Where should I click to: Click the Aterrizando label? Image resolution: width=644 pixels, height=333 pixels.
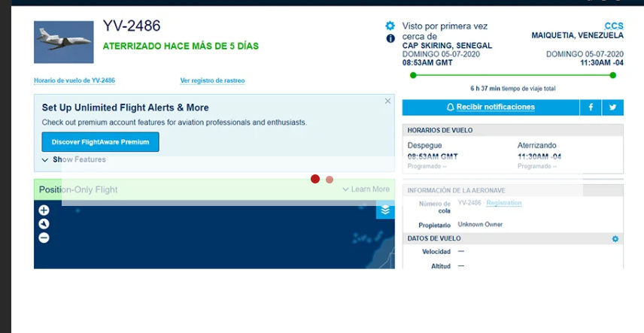[x=537, y=145]
